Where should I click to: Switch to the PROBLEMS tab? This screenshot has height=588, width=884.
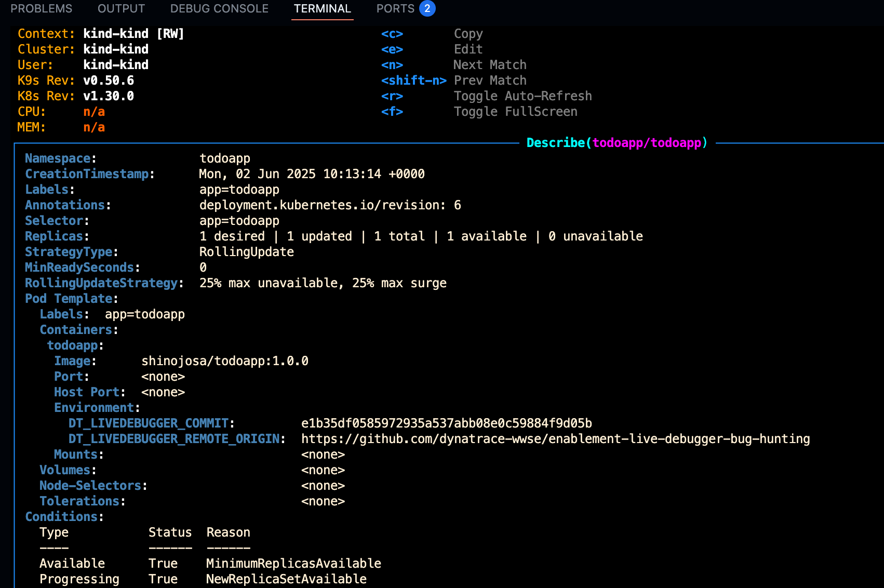tap(42, 9)
